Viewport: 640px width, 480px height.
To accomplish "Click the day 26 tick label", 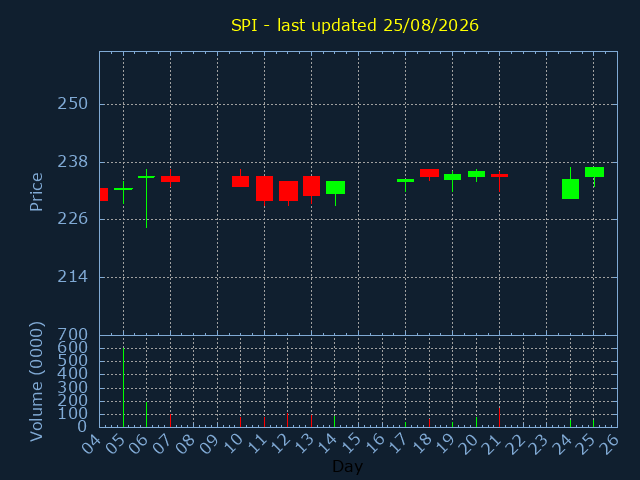I will 609,443.
